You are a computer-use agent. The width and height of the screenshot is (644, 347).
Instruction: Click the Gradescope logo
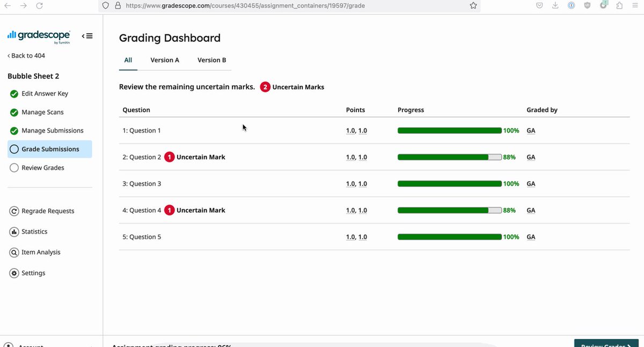pyautogui.click(x=39, y=36)
